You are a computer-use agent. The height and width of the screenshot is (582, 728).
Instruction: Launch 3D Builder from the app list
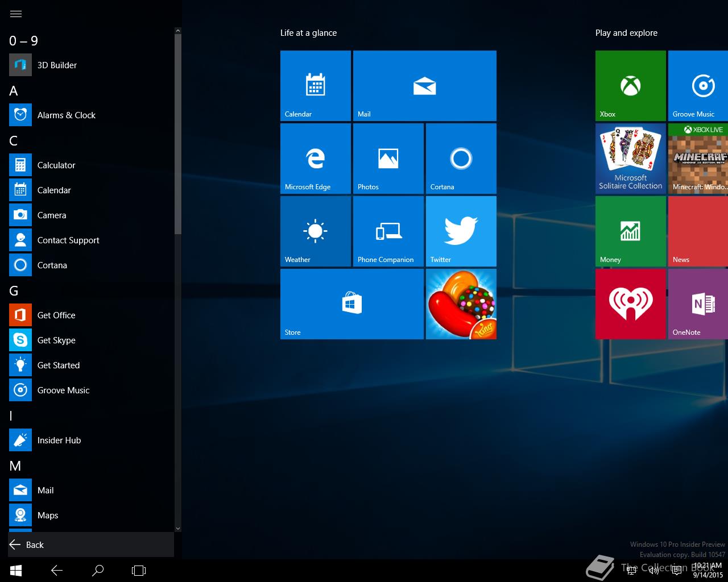tap(91, 65)
